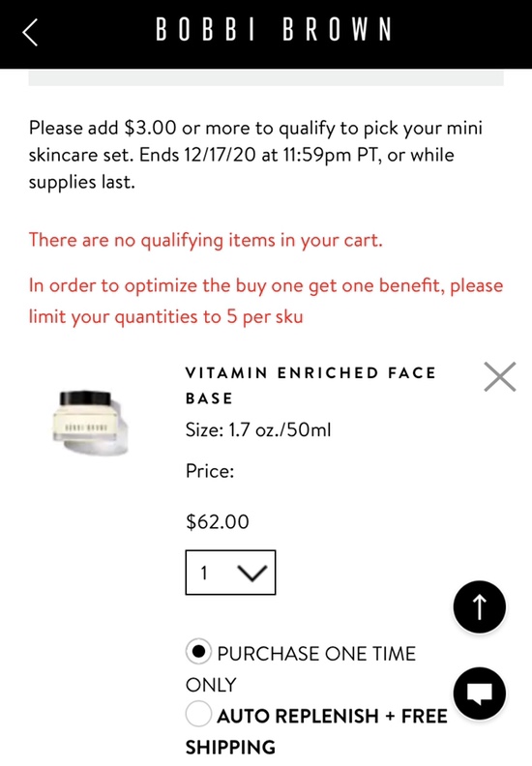Open the live chat bubble button

[479, 693]
